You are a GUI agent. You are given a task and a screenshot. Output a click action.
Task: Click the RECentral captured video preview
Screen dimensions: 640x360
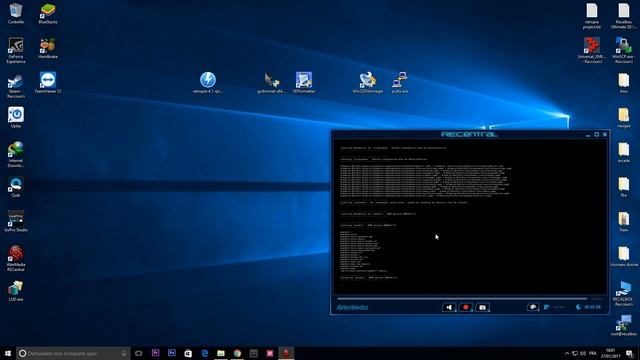click(x=470, y=217)
